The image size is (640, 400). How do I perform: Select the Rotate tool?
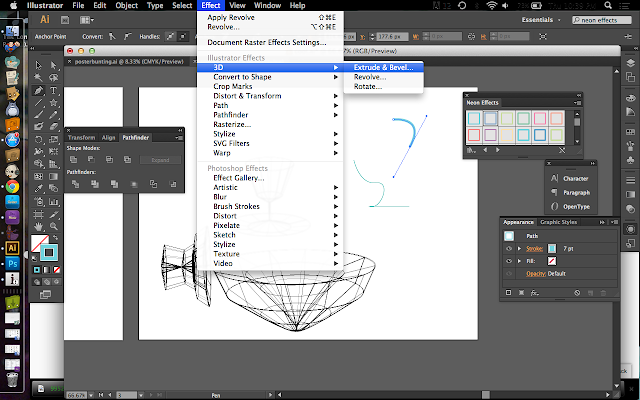[38, 139]
